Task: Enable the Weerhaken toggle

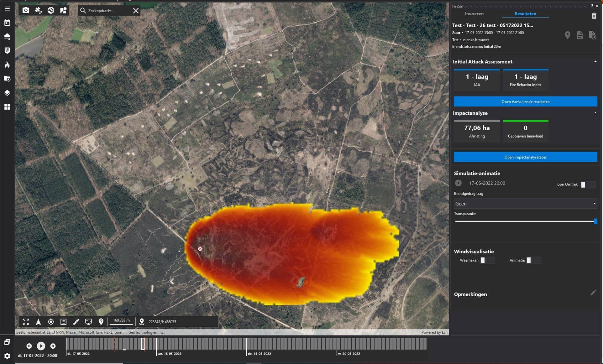Action: (x=487, y=260)
